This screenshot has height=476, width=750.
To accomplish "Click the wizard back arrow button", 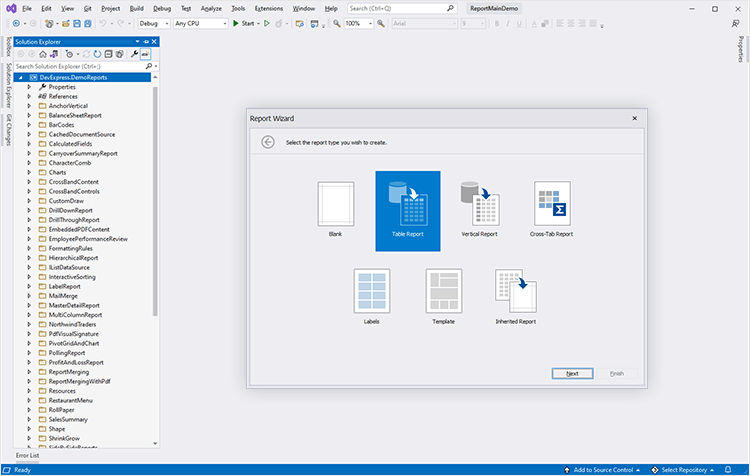I will point(268,142).
